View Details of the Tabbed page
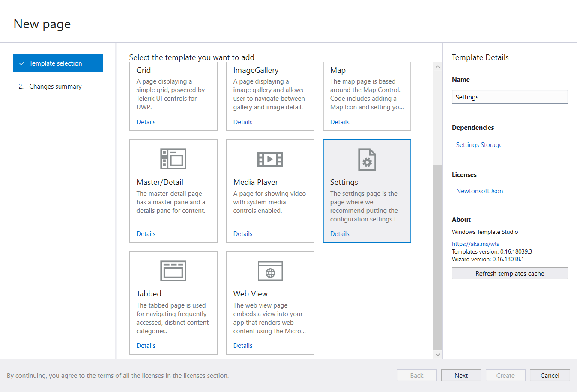This screenshot has width=577, height=392. tap(146, 345)
